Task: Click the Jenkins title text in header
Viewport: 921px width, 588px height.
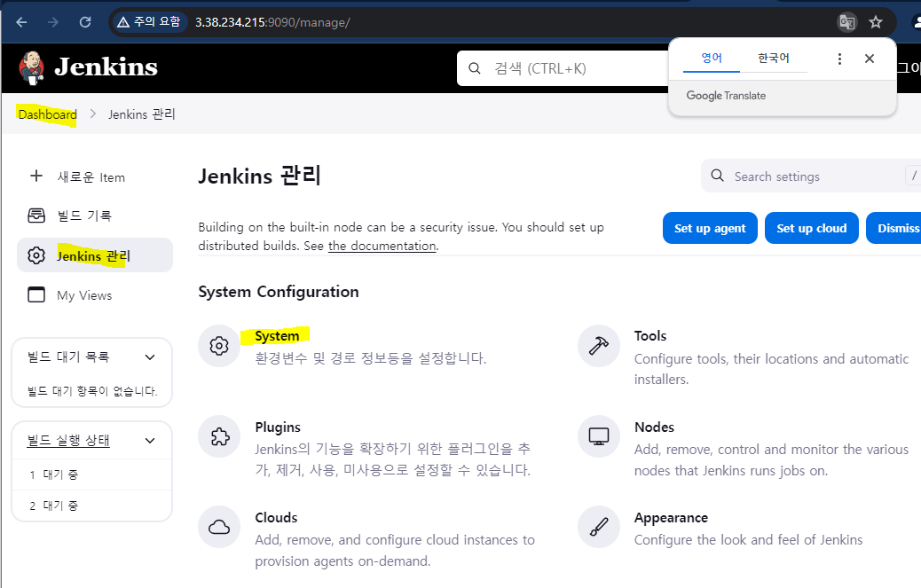Action: 106,67
